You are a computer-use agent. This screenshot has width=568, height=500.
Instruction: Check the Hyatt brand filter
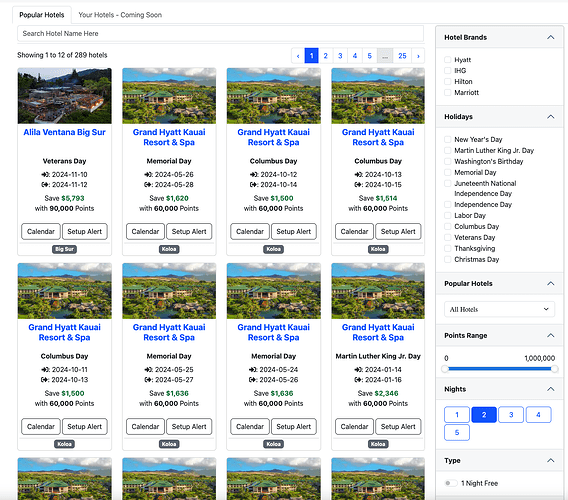coord(448,60)
